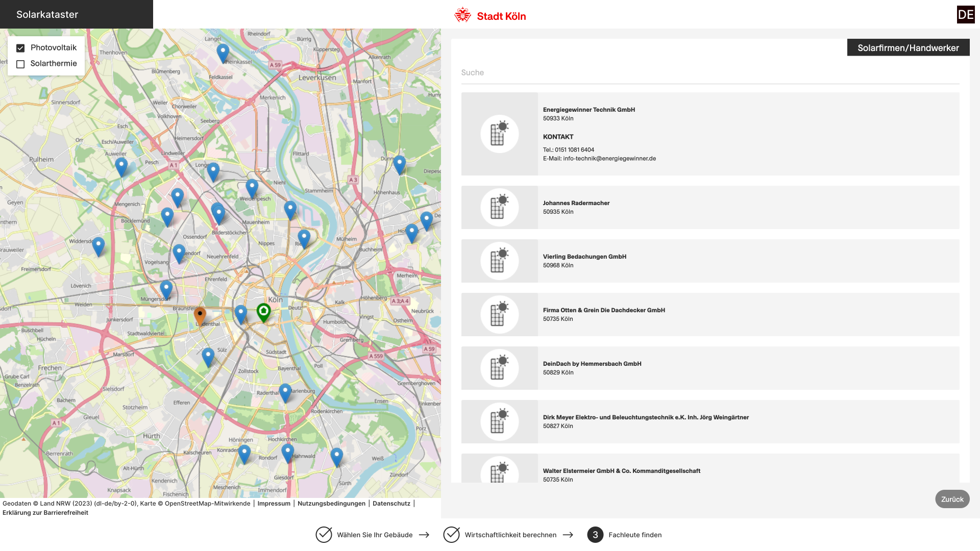Toggle the Solarthermie checkbox
This screenshot has width=980, height=551.
click(x=20, y=64)
